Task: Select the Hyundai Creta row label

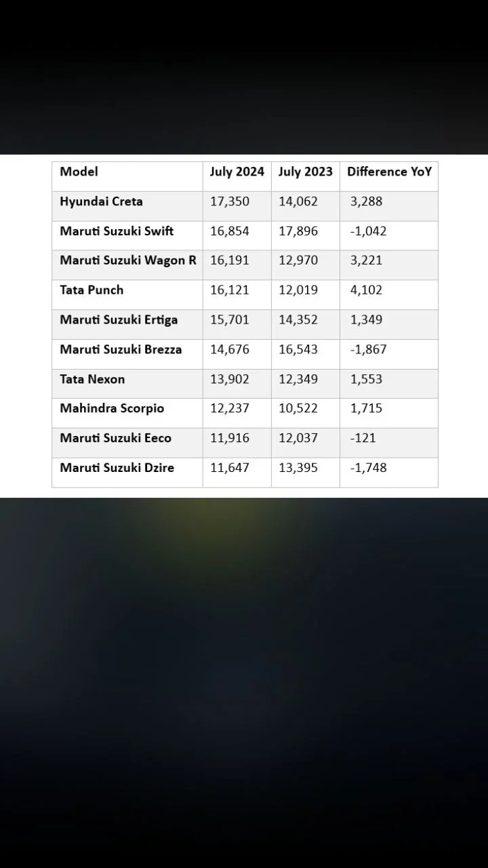Action: 101,201
